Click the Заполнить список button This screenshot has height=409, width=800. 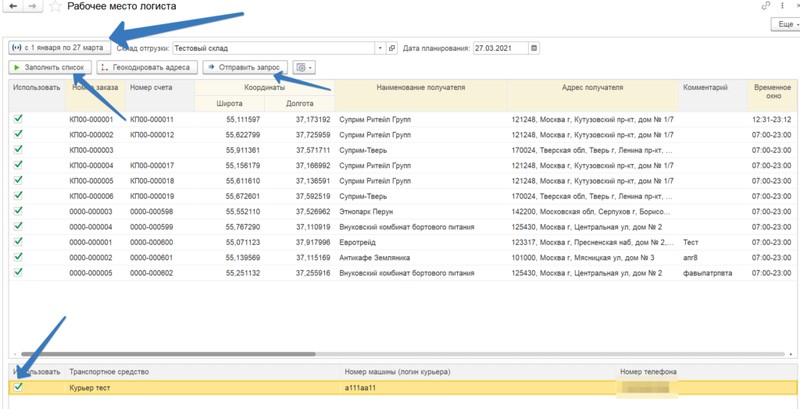pos(50,67)
